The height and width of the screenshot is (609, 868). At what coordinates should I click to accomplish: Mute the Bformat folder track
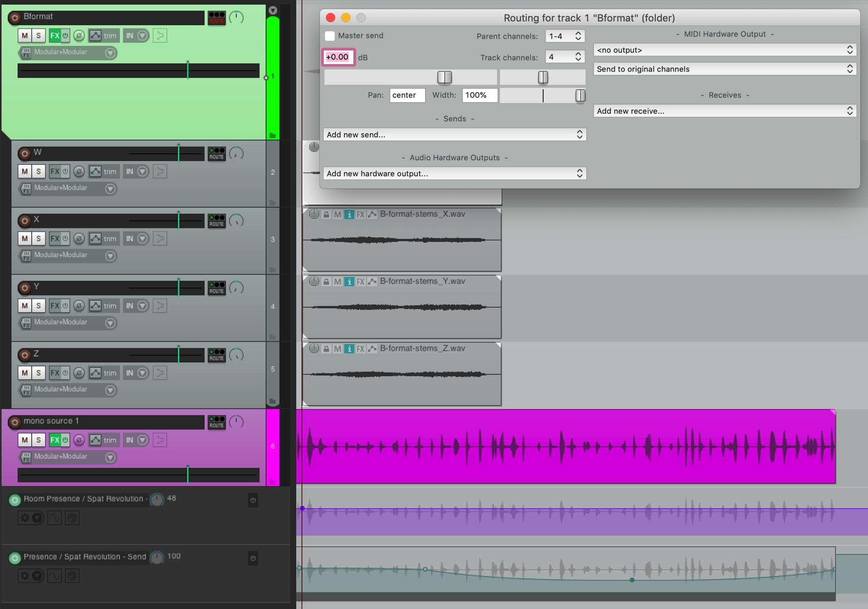(25, 36)
